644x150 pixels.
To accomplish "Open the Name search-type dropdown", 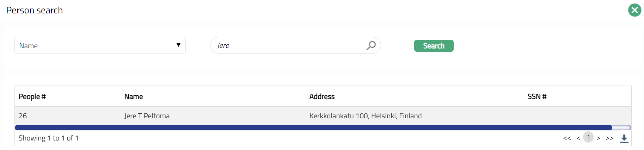I will point(100,45).
